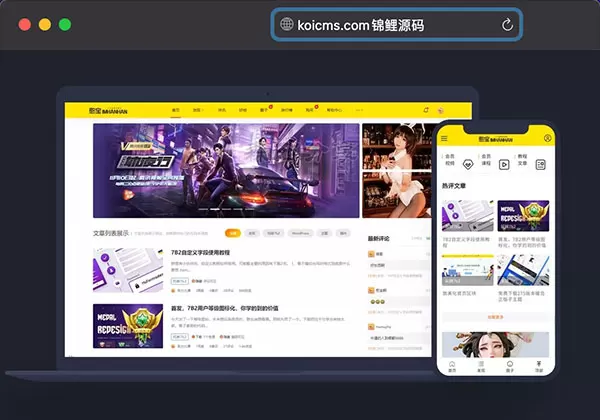Expand the second nav item with dropdown arrow
Image resolution: width=600 pixels, height=420 pixels.
[197, 110]
